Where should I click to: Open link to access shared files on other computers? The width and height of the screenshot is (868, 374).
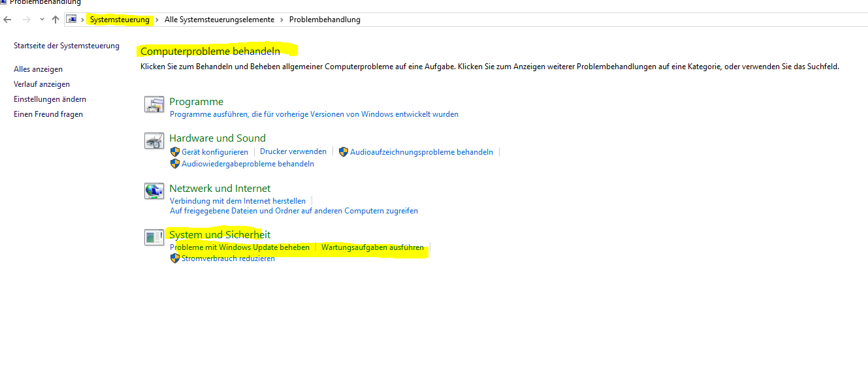[294, 211]
